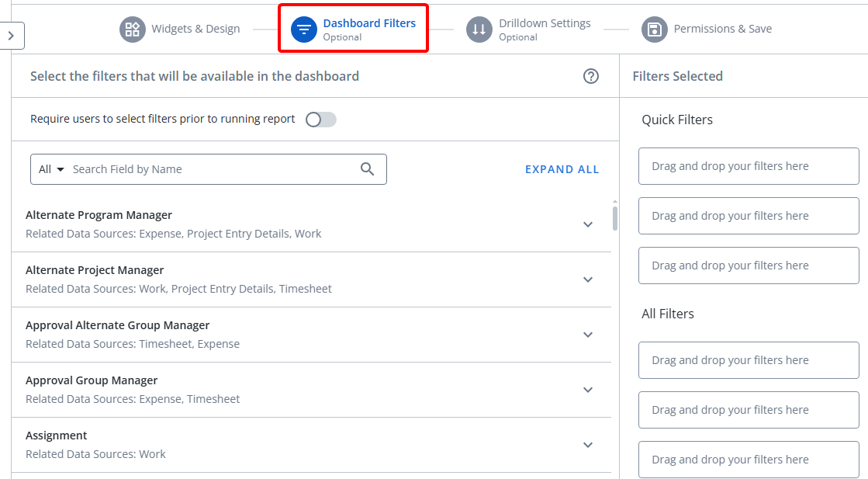Click the Drilldown Settings arrows icon
Viewport: 868px width, 479px height.
click(479, 30)
